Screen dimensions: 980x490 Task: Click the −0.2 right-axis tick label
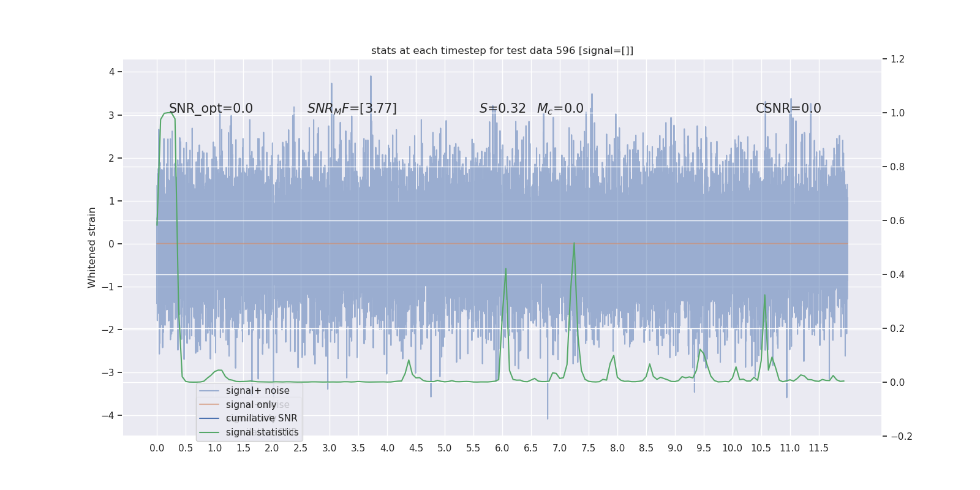[901, 437]
